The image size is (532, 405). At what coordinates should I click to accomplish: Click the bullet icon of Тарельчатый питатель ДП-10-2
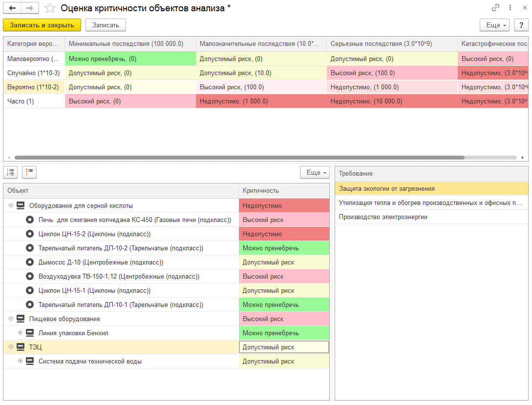[30, 248]
